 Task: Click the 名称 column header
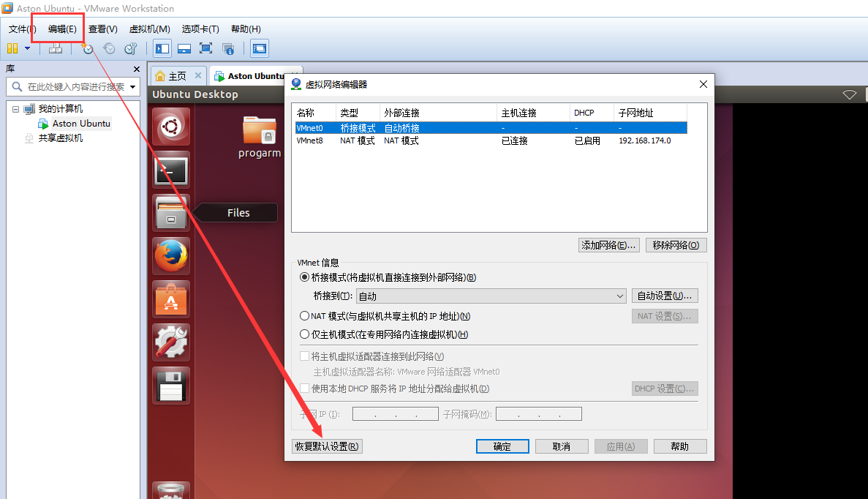click(315, 113)
